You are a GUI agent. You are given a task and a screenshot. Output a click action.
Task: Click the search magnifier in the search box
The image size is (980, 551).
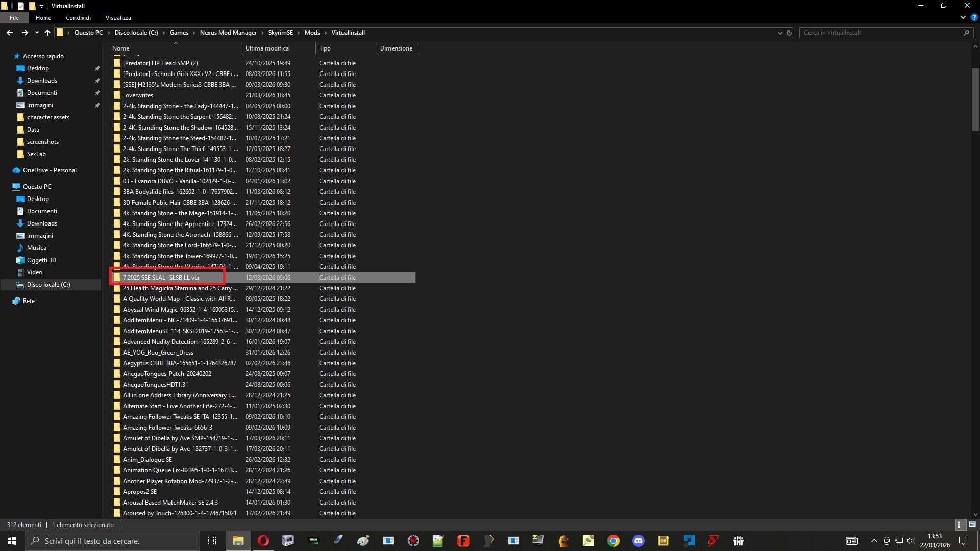coord(966,33)
